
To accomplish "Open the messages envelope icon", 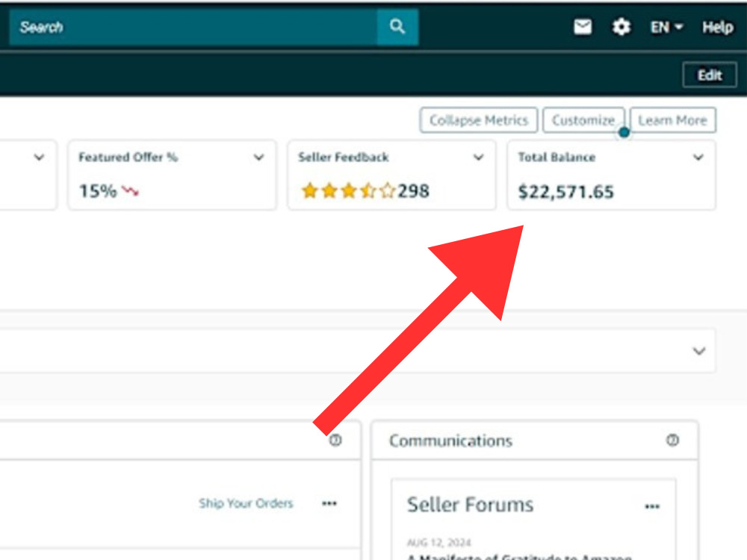I will point(583,27).
